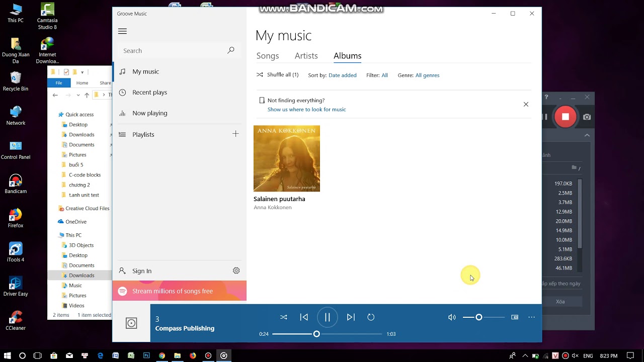The height and width of the screenshot is (362, 644).
Task: Select Quick access in File Explorer
Action: [x=79, y=115]
